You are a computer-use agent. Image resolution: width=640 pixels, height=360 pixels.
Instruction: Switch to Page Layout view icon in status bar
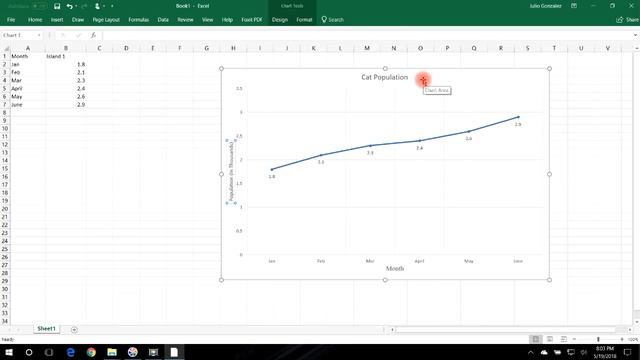tap(550, 339)
